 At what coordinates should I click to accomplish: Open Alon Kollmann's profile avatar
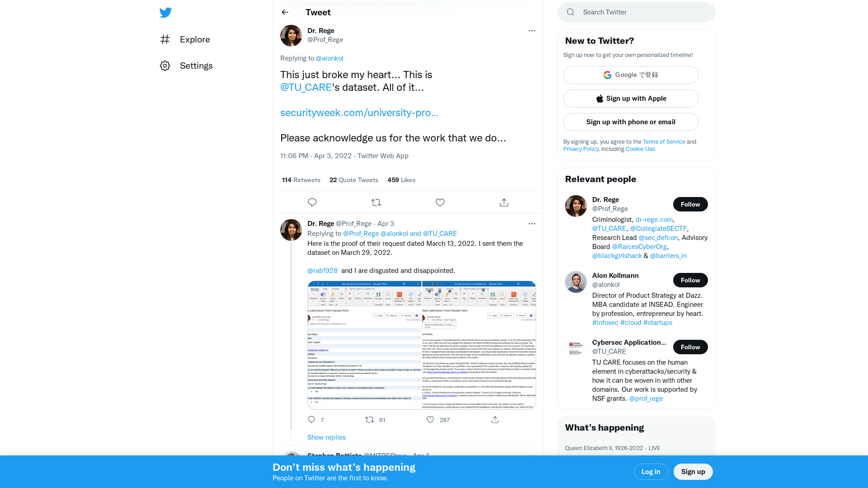[576, 282]
